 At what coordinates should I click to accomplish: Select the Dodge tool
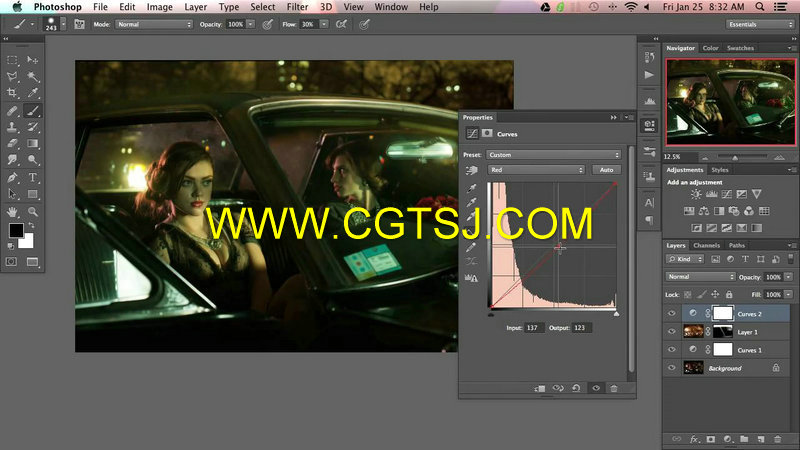point(32,160)
